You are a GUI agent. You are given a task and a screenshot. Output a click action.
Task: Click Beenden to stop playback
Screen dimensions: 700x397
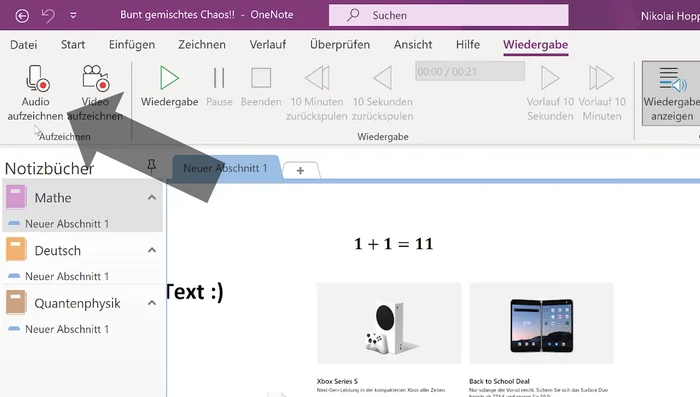[261, 86]
